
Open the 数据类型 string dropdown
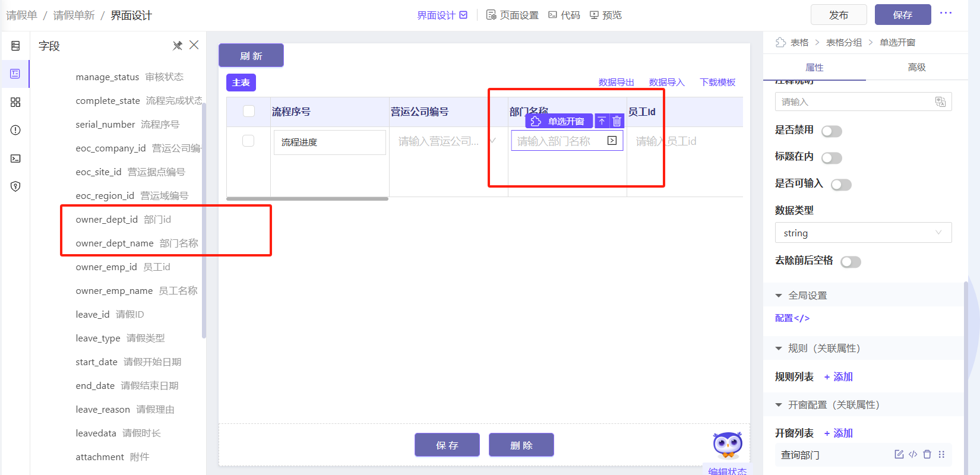pos(863,233)
